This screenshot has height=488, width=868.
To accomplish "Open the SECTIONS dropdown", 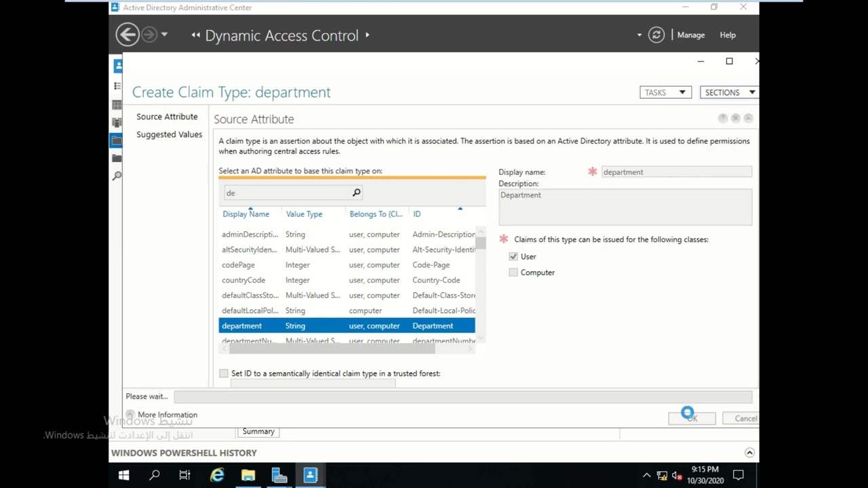I will 729,92.
